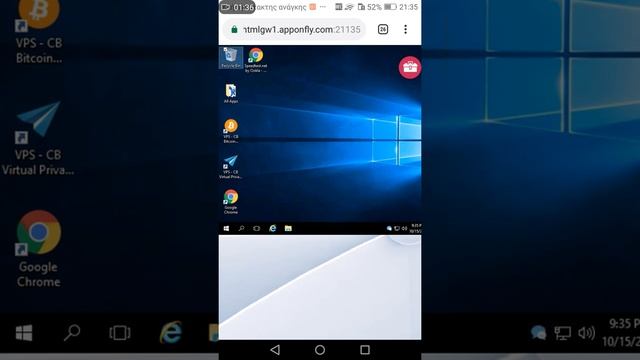Open the VPS - CB Bitcoin shortcut inside the phone screen

tap(231, 131)
